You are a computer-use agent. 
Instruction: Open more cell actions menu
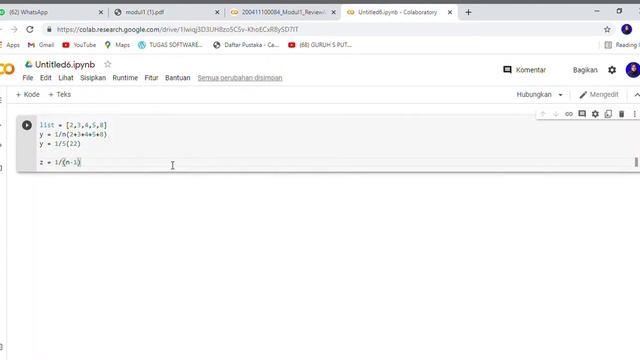click(x=635, y=114)
